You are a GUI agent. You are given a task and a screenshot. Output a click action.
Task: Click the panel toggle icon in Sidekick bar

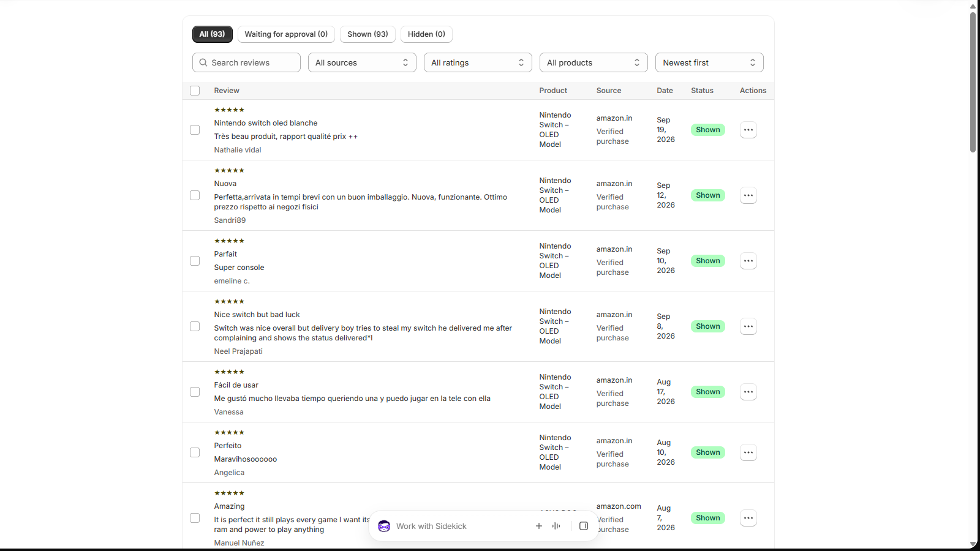[x=584, y=526]
